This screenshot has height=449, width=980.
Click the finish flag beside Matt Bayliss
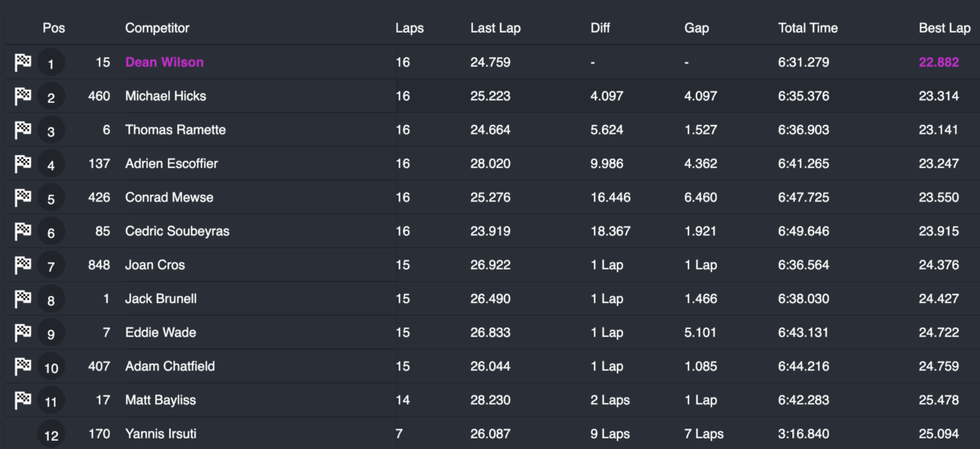(23, 401)
